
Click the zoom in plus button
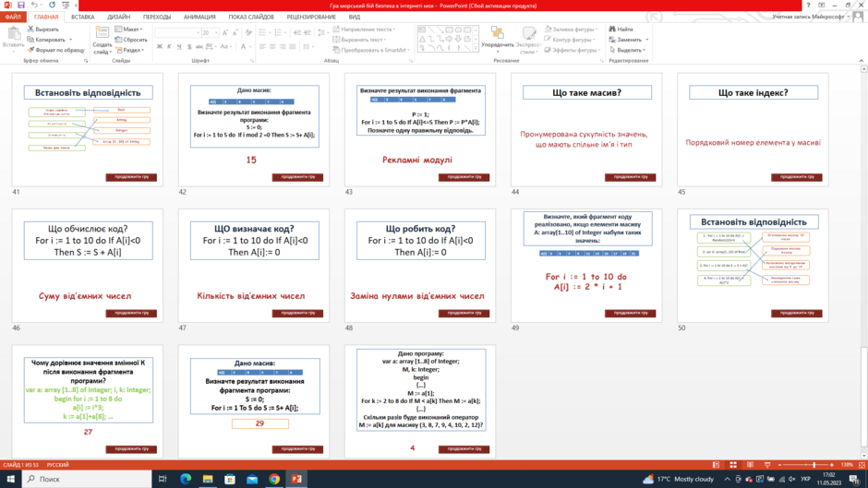pos(832,465)
